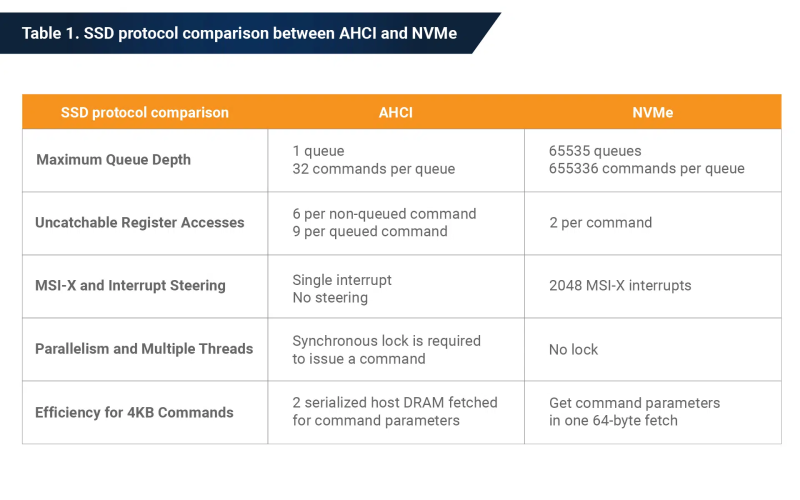Select the 65535 queues cell text
Viewport: 800px width, 500px height.
click(595, 151)
